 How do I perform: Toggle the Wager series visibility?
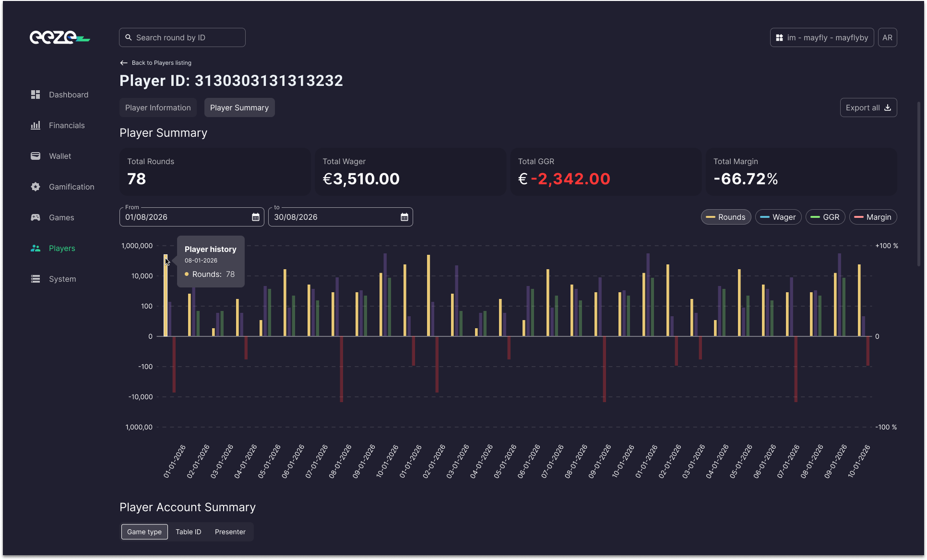(x=778, y=217)
